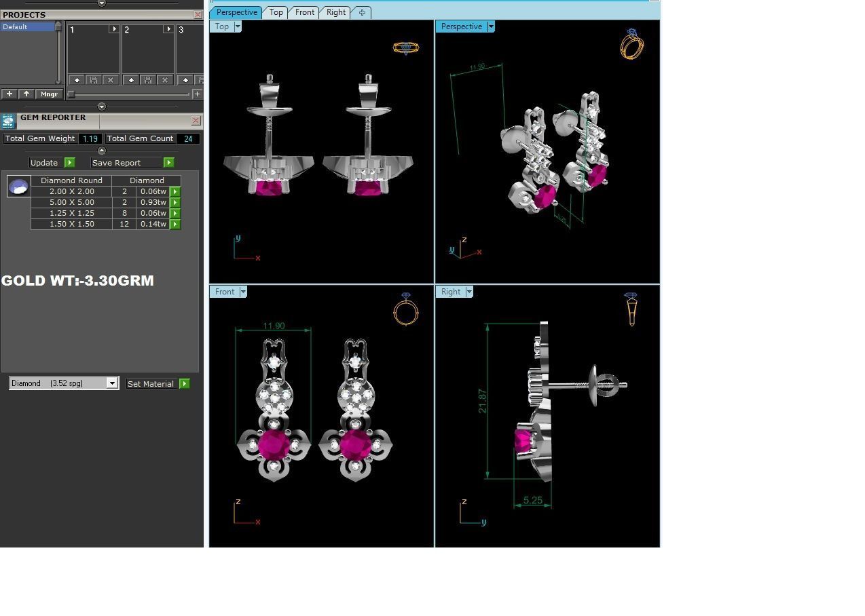The height and width of the screenshot is (616, 865).
Task: Click the projects list scrollbar down arrow
Action: click(58, 83)
